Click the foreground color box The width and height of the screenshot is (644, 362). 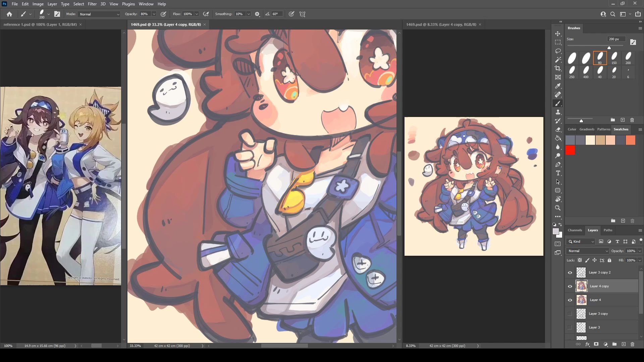556,232
